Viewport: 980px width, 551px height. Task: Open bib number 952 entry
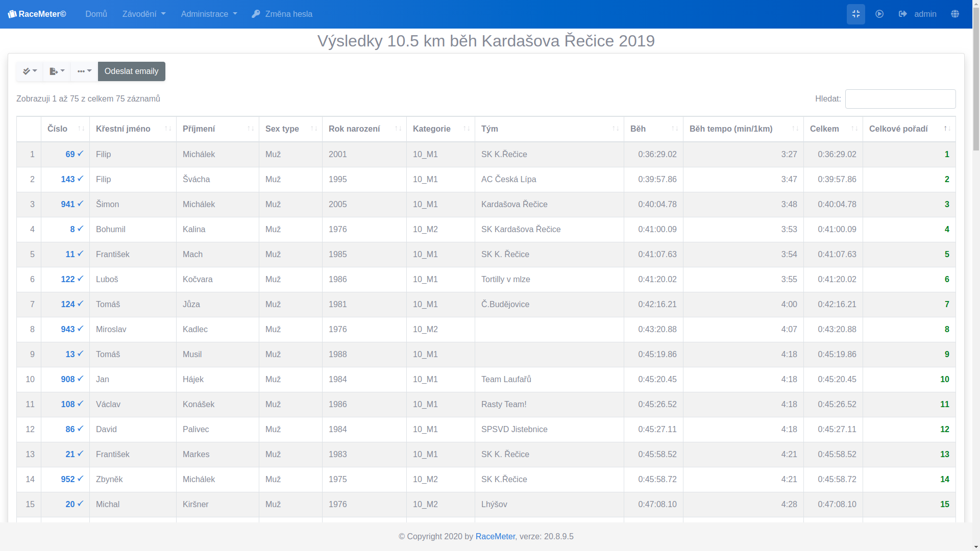pyautogui.click(x=72, y=479)
